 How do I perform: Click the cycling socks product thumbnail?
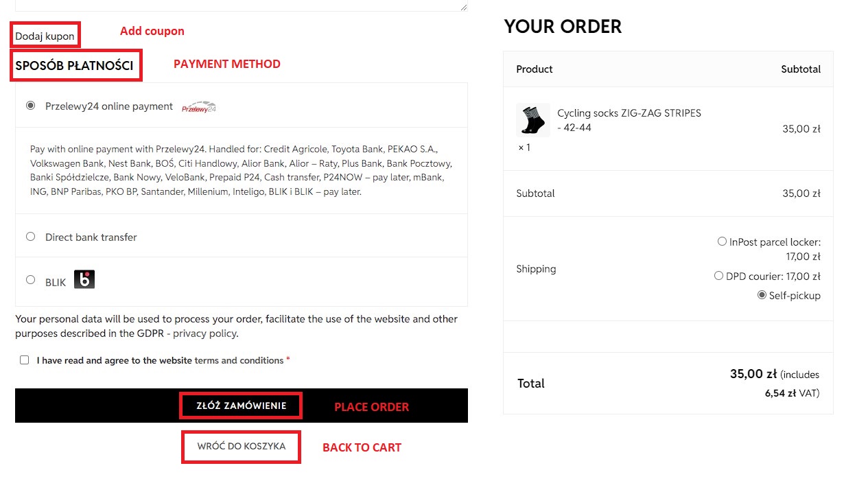(x=532, y=121)
